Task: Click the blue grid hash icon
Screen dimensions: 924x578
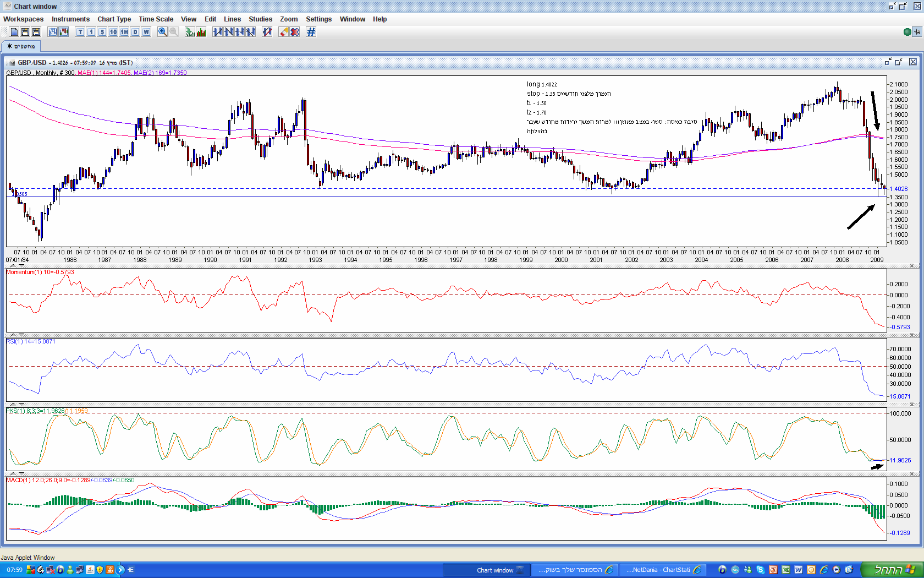Action: point(311,32)
